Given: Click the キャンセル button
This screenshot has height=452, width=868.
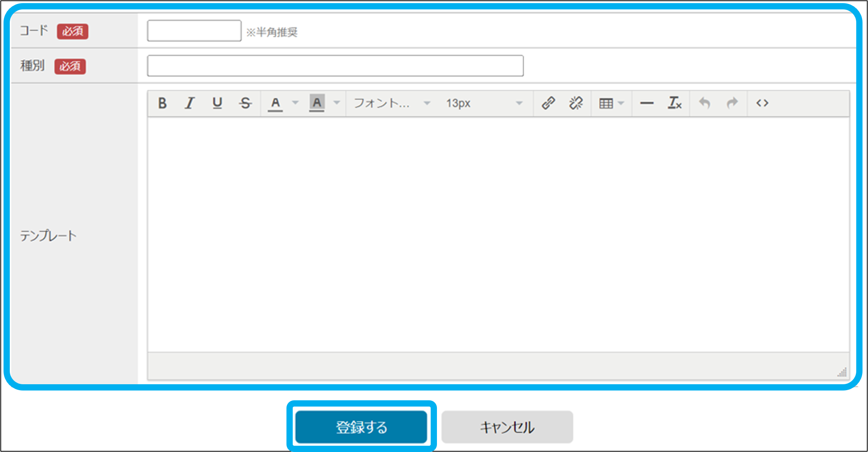Looking at the screenshot, I should click(x=507, y=427).
